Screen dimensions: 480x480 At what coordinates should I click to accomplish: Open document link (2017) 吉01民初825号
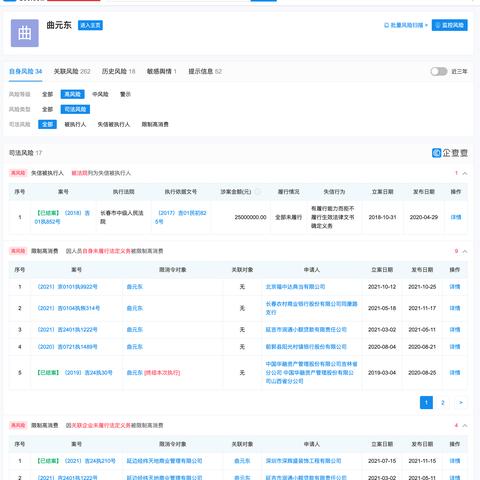click(x=180, y=217)
